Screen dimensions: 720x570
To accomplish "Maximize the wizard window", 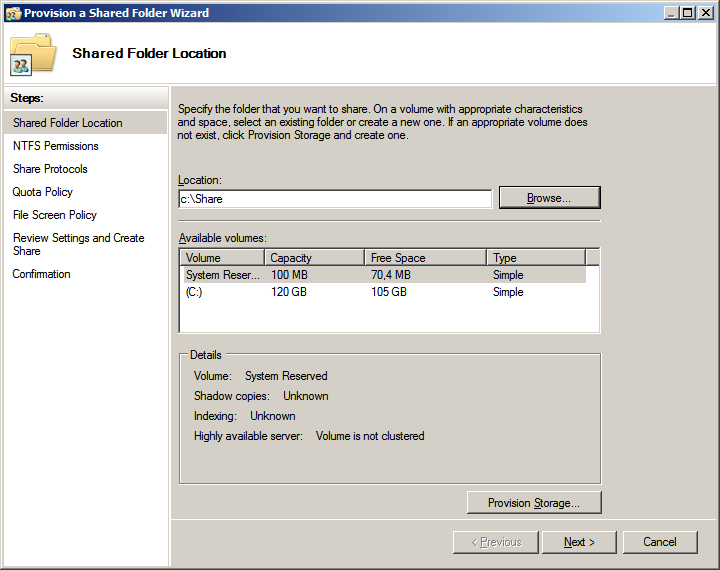I will click(688, 13).
